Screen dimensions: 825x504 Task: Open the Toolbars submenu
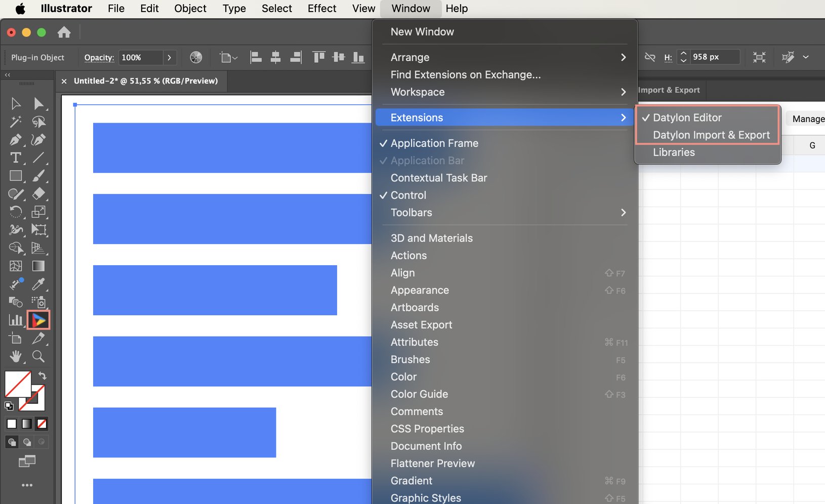point(411,213)
